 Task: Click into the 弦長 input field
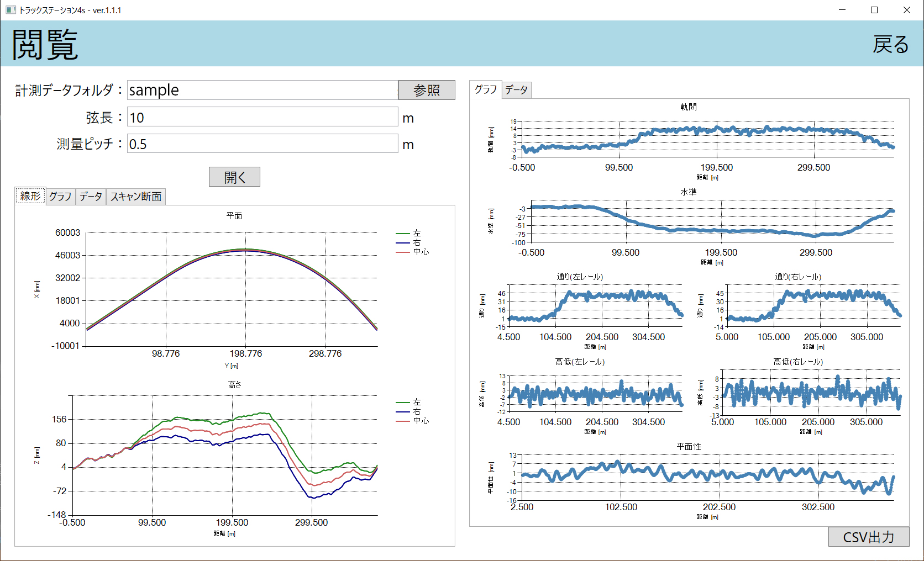[x=262, y=117]
